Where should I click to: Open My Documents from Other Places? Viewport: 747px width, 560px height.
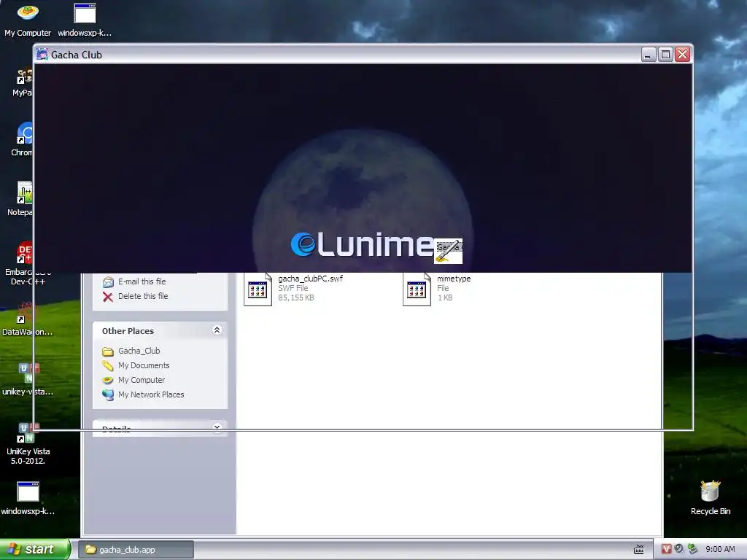pos(144,365)
